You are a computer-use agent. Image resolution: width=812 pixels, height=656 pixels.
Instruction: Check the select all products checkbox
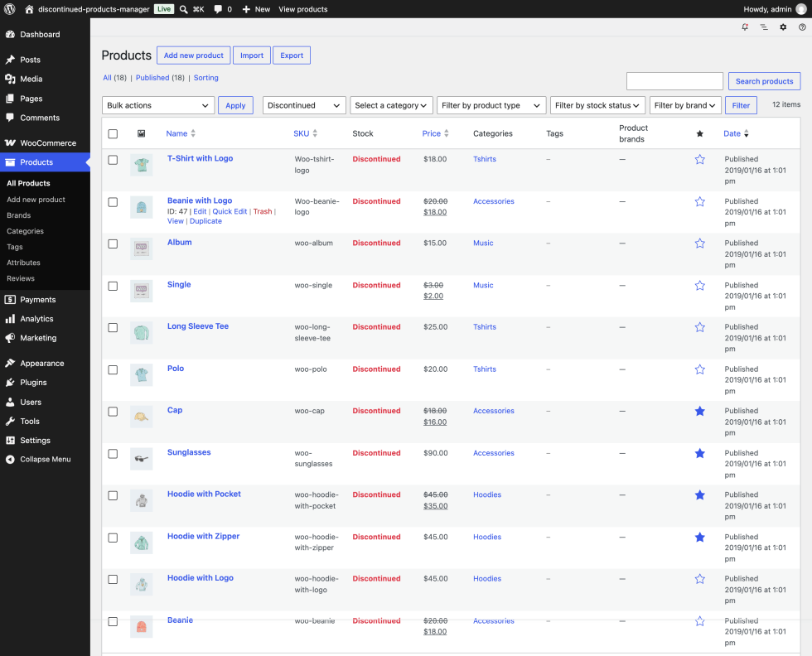113,133
